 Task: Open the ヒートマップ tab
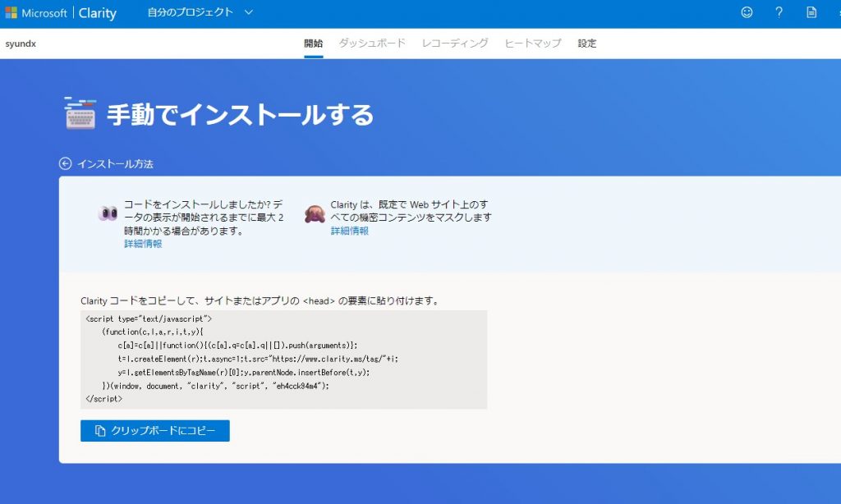click(x=532, y=44)
